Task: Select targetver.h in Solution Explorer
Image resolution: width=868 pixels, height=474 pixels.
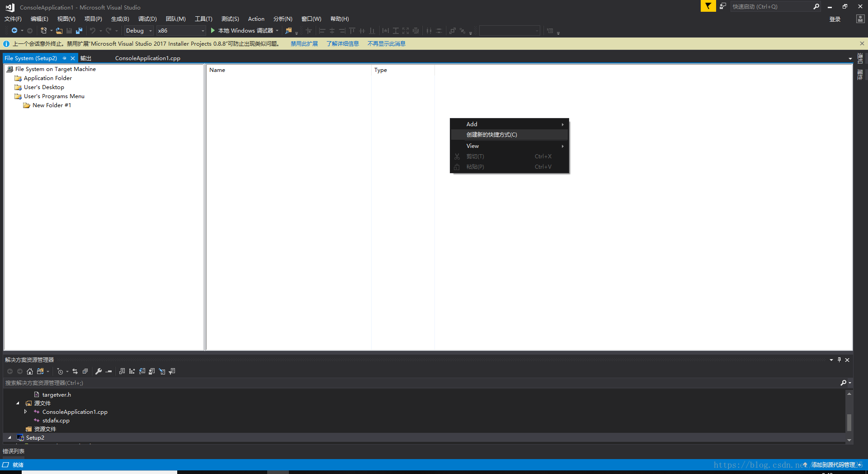Action: [57, 394]
